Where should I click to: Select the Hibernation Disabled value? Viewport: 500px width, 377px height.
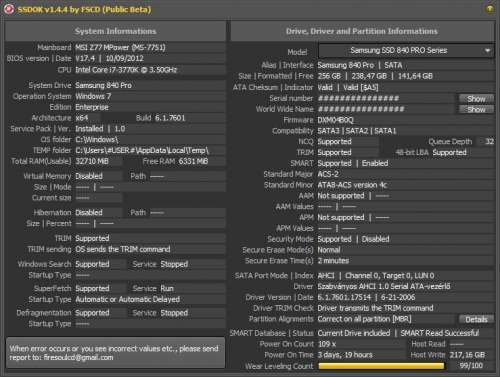pos(89,212)
